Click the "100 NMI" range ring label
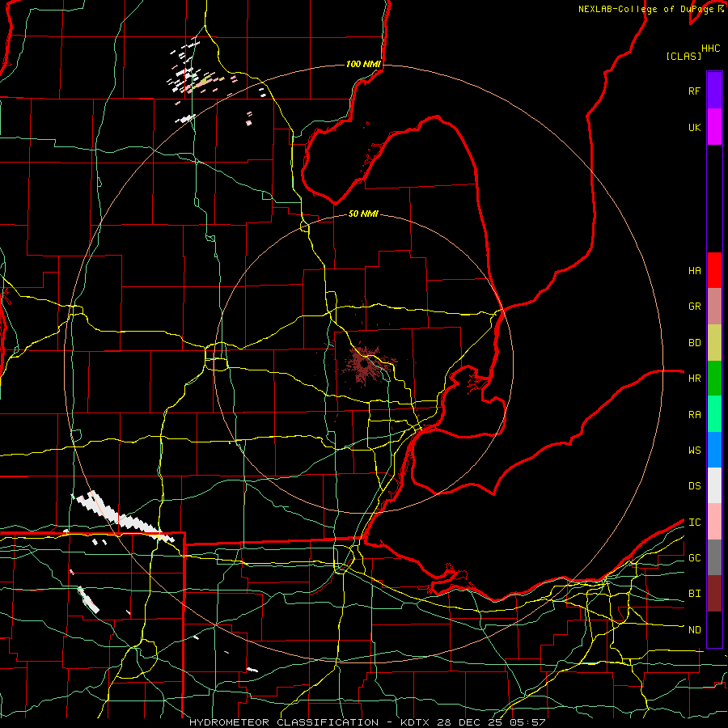Screen dimensions: 728x728 363,64
